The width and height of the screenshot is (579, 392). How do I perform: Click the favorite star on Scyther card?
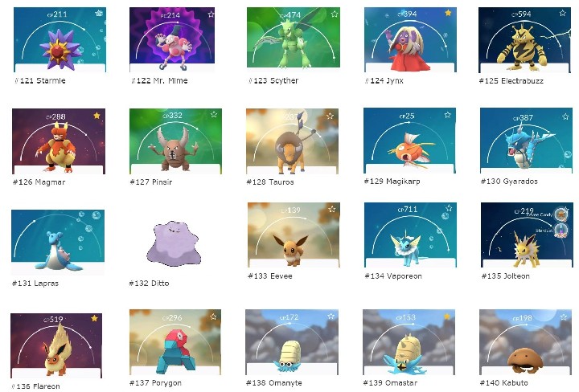[x=335, y=14]
